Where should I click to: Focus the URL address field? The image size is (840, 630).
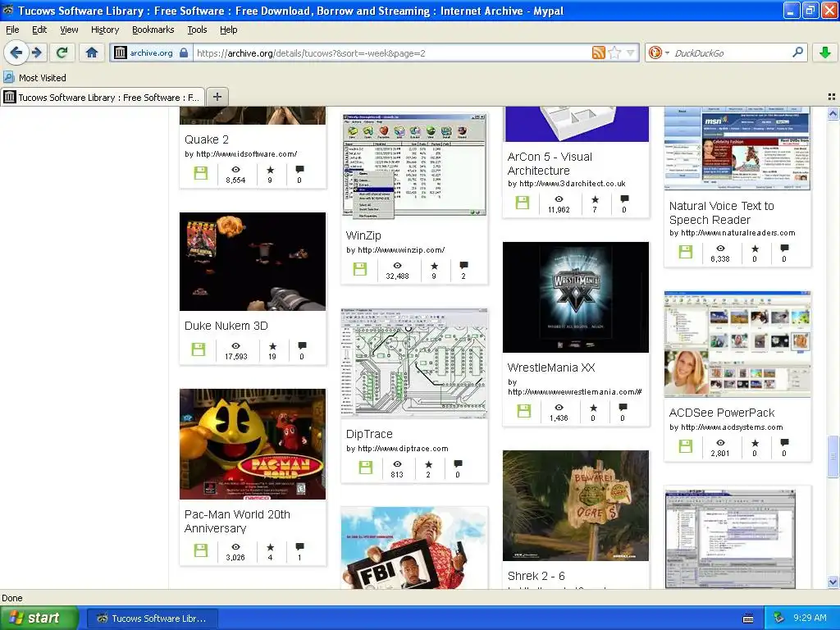[393, 52]
